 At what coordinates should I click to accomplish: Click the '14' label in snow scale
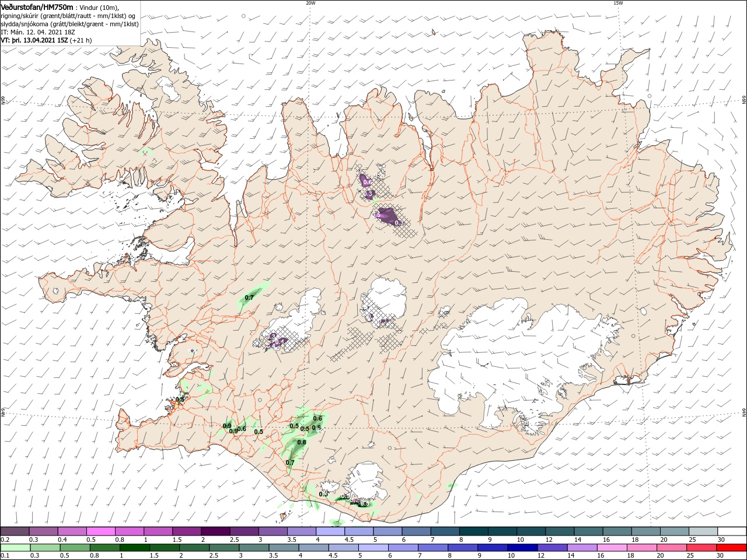578,540
